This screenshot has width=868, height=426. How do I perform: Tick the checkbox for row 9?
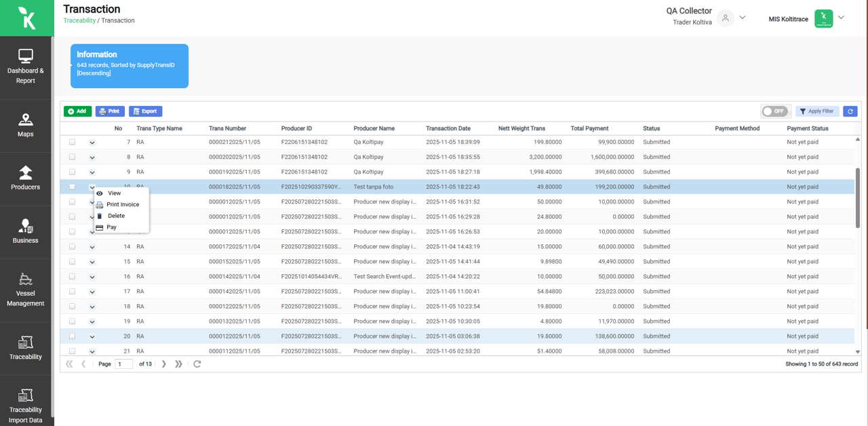pos(72,172)
